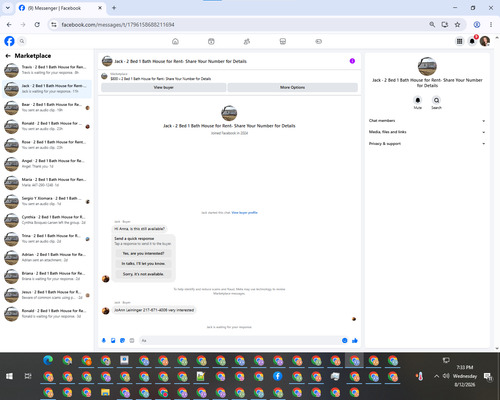Send quick reply "Sorry, it's not available."

(143, 274)
